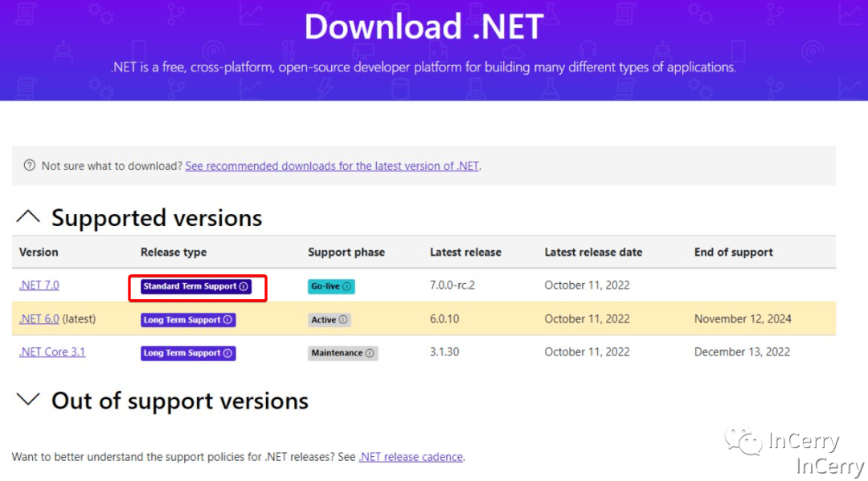The image size is (868, 481).
Task: Click info icon on Standard Term Support badge
Action: click(x=244, y=286)
